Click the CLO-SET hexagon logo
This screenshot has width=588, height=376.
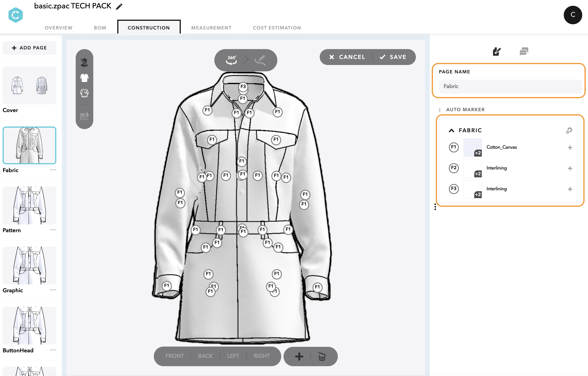pyautogui.click(x=16, y=15)
